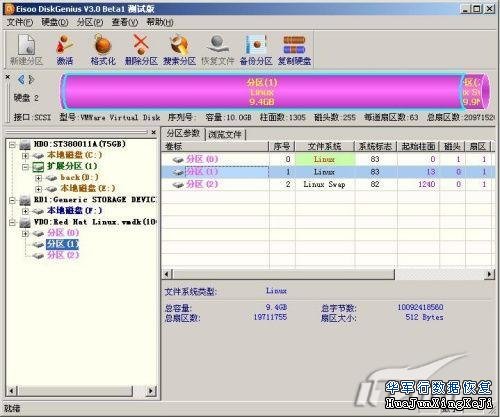500x417 pixels.
Task: Click the small swap partition bar segment
Action: pos(475,92)
